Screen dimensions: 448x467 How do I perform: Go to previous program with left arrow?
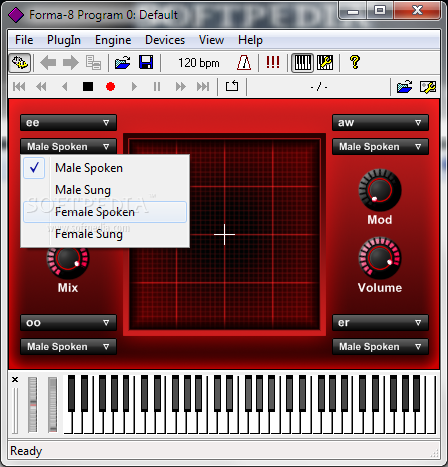(x=48, y=63)
